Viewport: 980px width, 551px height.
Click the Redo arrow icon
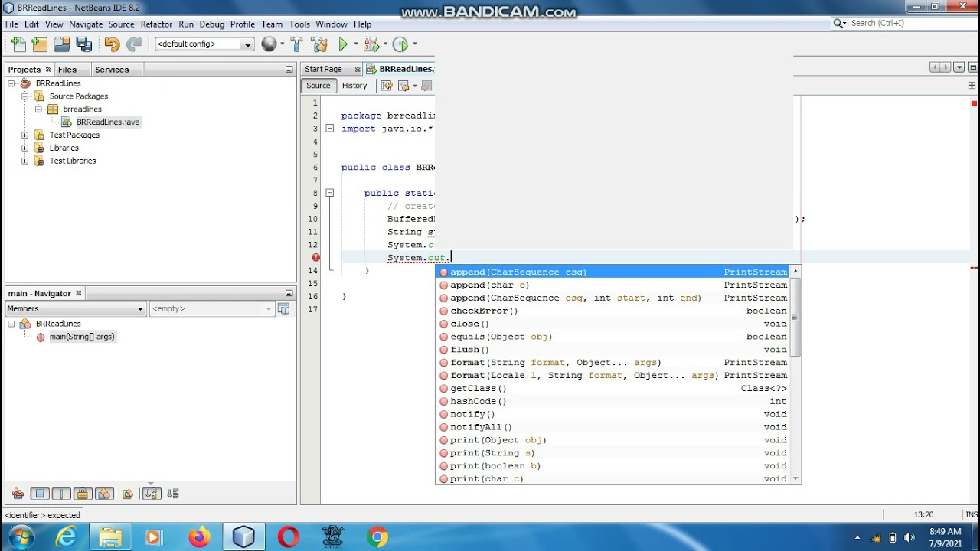click(134, 44)
